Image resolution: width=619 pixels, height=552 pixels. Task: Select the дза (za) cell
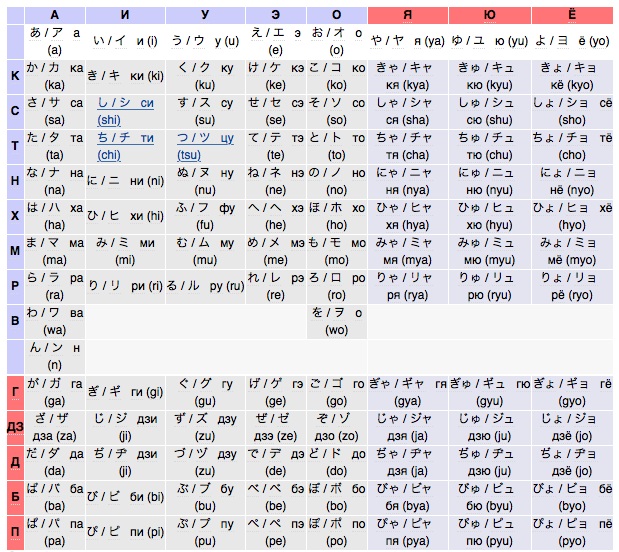tap(55, 428)
